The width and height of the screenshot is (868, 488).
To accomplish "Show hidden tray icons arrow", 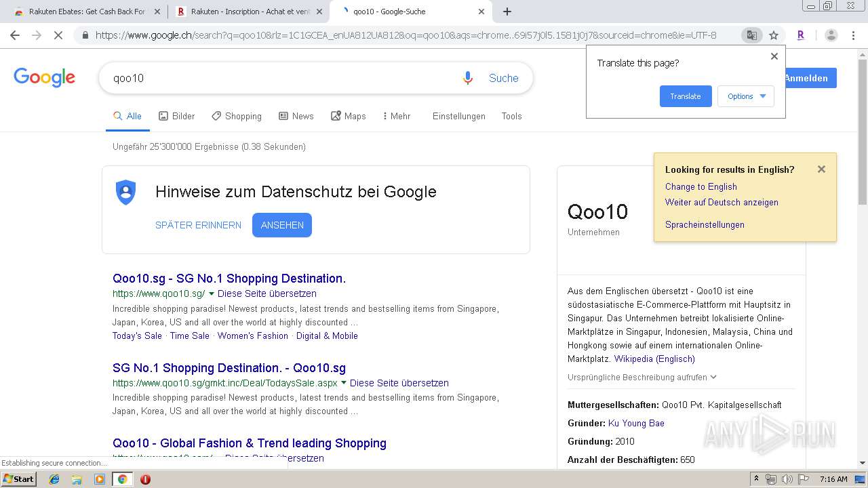I will [x=756, y=479].
